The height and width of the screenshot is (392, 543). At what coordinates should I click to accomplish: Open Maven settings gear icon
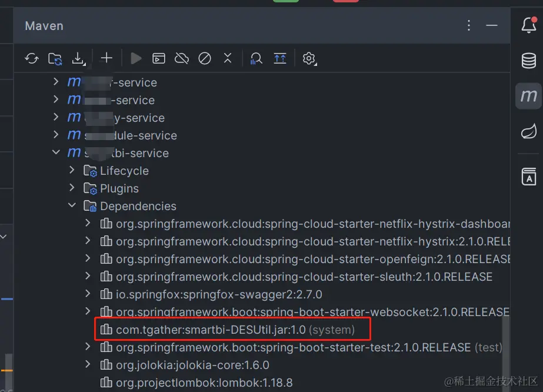309,59
